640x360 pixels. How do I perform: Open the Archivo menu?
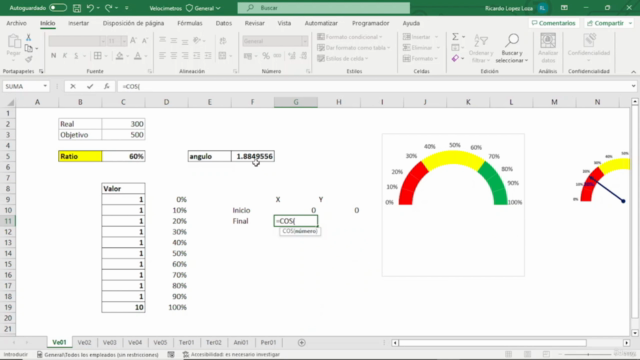[x=16, y=23]
